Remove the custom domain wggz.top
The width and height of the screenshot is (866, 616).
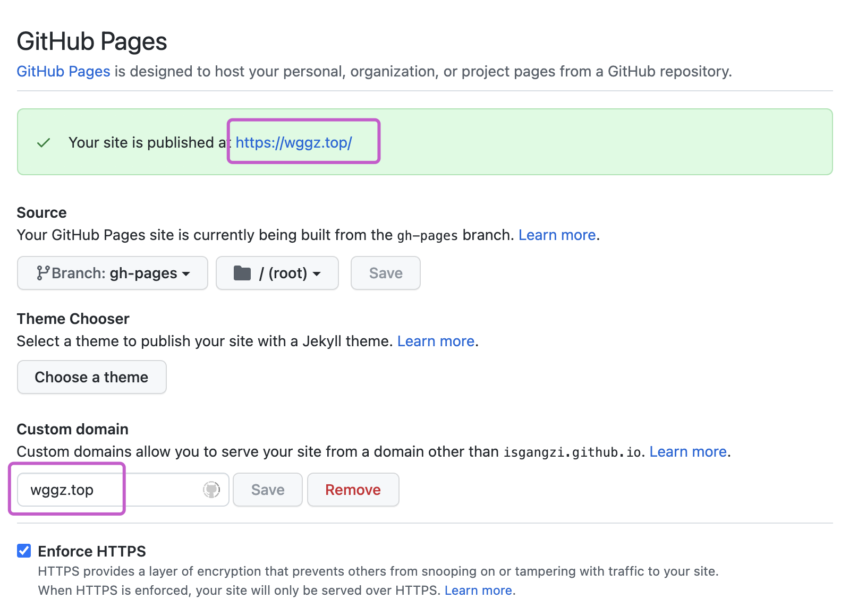[x=353, y=490]
